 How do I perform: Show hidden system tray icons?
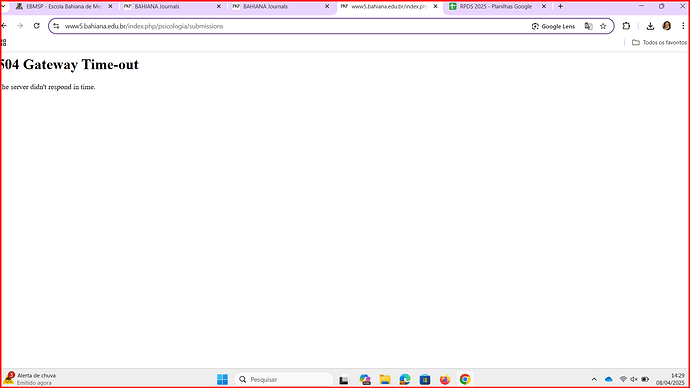click(594, 379)
